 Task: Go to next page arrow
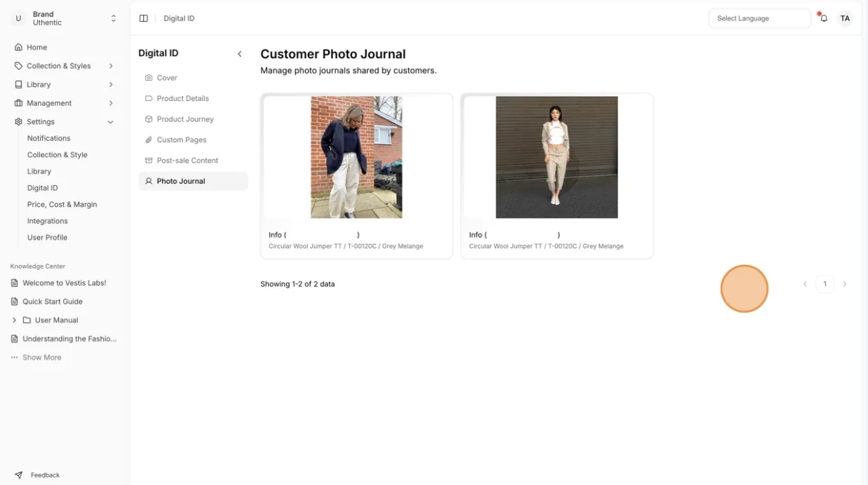pos(845,284)
